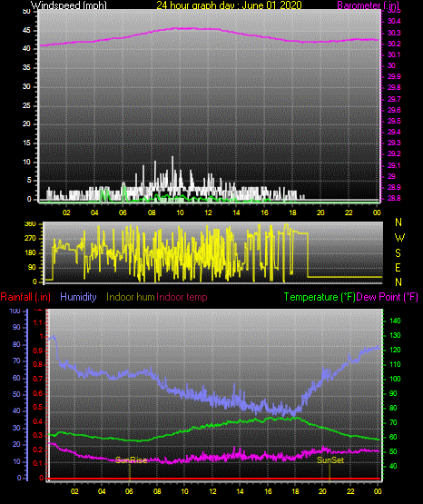The width and height of the screenshot is (423, 504).
Task: Click the 20 hour label under humidity chart
Action: click(322, 491)
